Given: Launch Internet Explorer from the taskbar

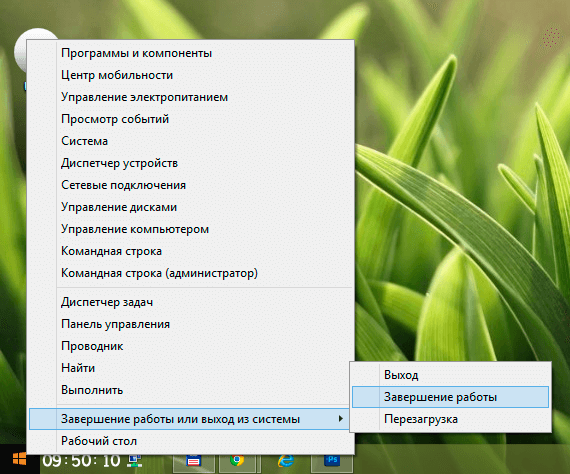Looking at the screenshot, I should click(x=286, y=461).
